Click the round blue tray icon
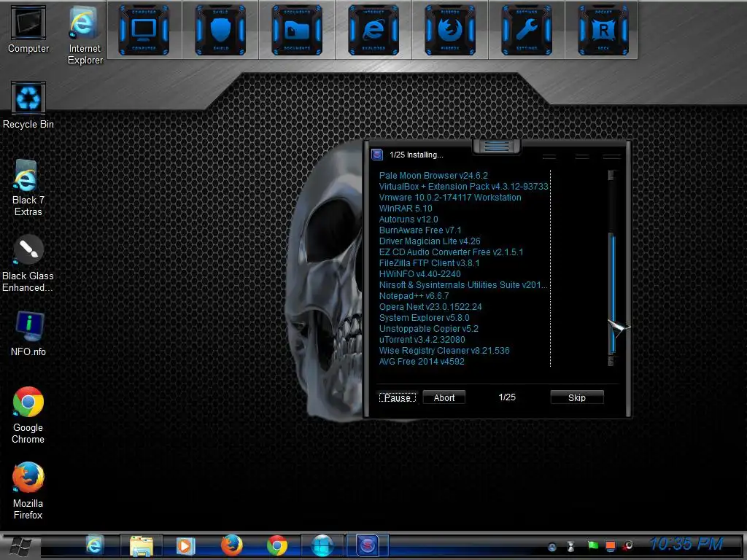Image resolution: width=747 pixels, height=560 pixels. pyautogui.click(x=552, y=547)
